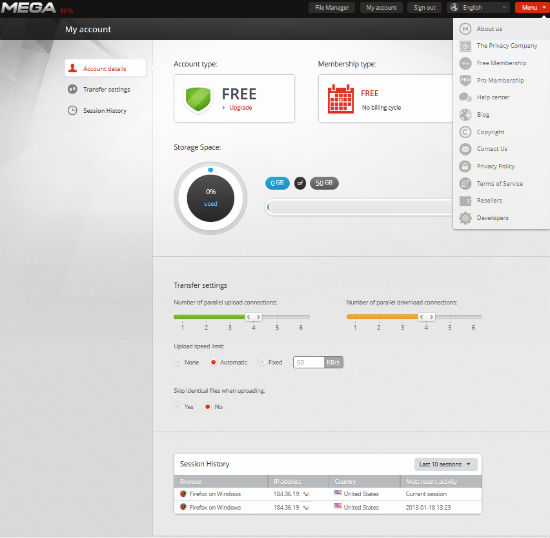Image resolution: width=550 pixels, height=538 pixels.
Task: Click the parallel upload connections slider handle
Action: coord(253,317)
